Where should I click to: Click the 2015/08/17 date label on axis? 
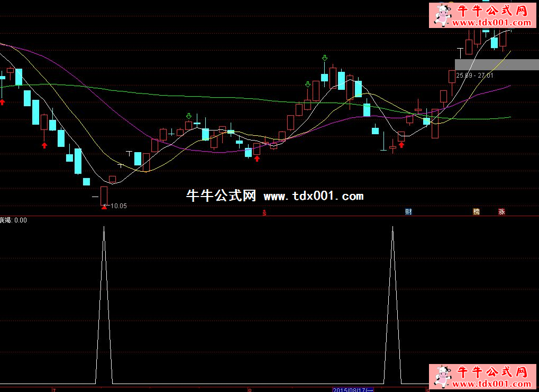coord(353,390)
